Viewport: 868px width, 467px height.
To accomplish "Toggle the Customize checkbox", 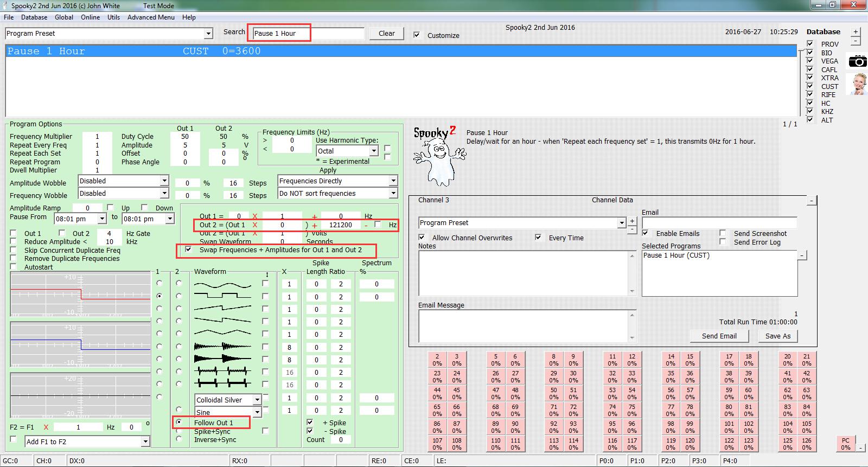I will pos(417,35).
